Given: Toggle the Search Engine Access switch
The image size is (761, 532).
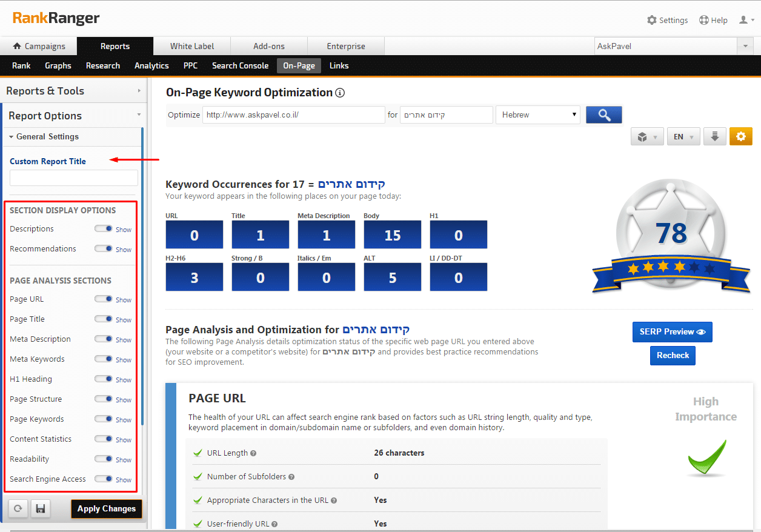Looking at the screenshot, I should point(104,479).
